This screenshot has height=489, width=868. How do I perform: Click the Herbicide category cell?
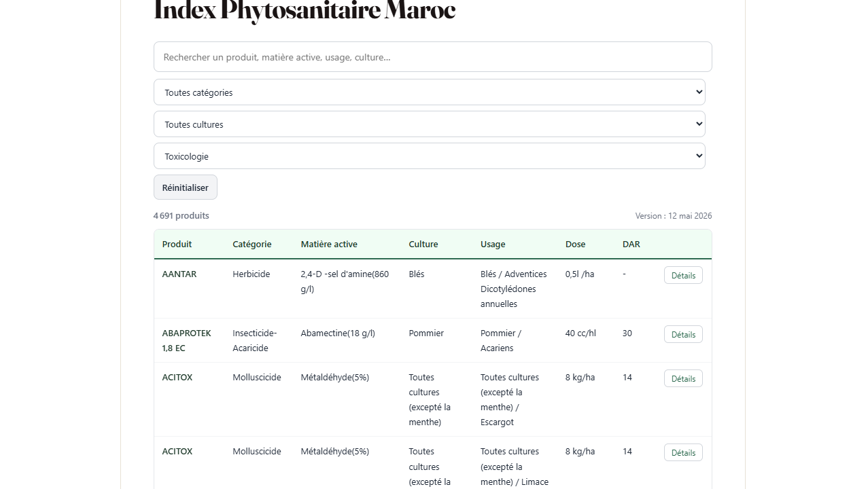(x=251, y=274)
